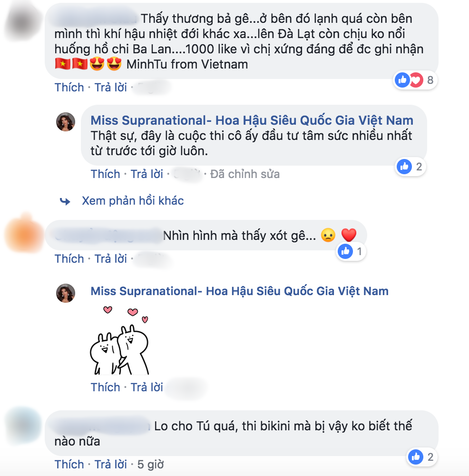Click the like reaction icon showing 2 on the Miss Supranational reply
The width and height of the screenshot is (469, 476).
tap(404, 167)
